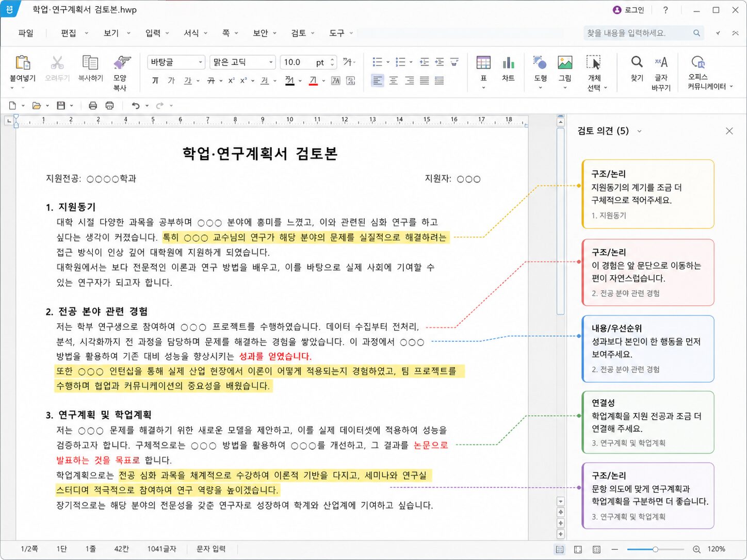Click the zoom-in magnifier in status bar
The image size is (747, 560).
[696, 549]
